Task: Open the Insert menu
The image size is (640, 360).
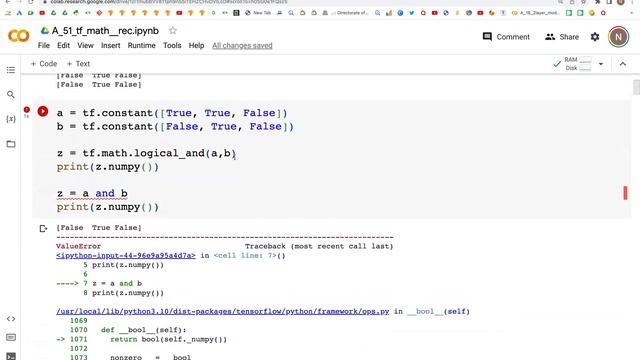Action: click(x=111, y=45)
